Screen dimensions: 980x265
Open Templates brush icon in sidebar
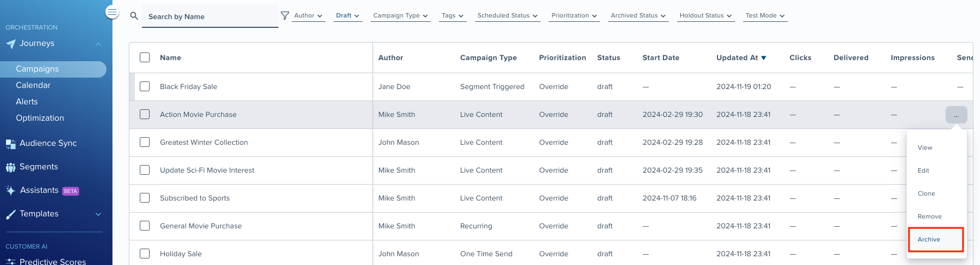[x=11, y=214]
